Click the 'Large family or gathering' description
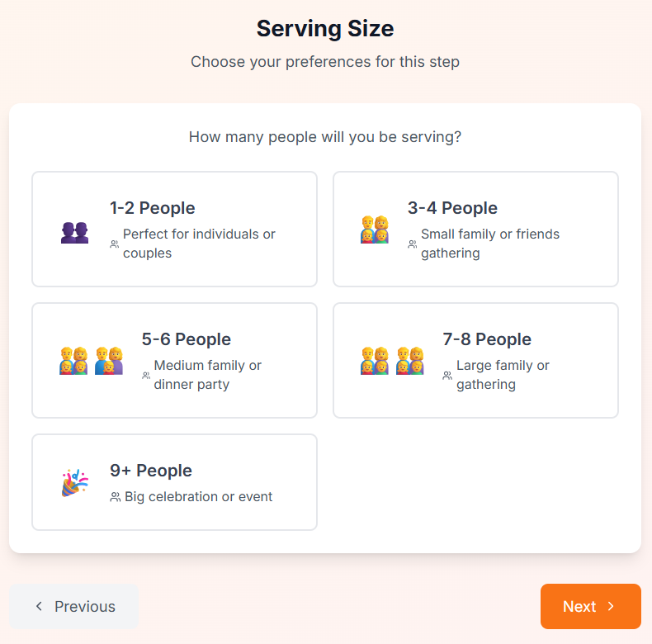652x644 pixels. click(502, 375)
